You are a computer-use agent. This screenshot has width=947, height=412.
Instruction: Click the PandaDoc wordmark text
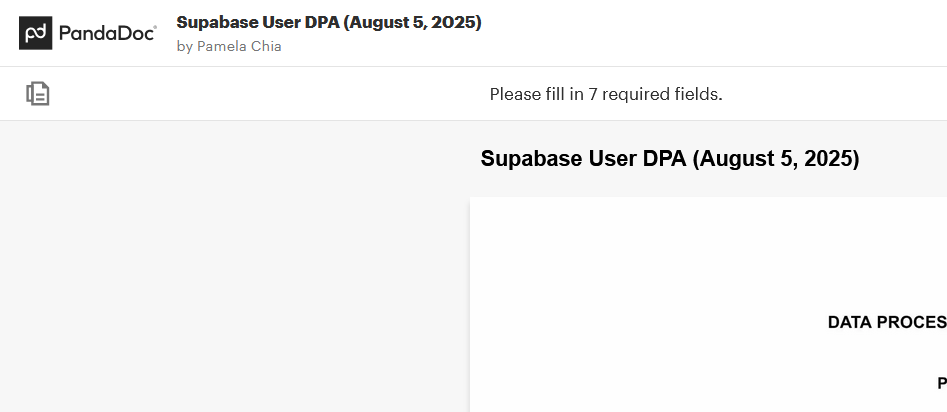[x=107, y=34]
